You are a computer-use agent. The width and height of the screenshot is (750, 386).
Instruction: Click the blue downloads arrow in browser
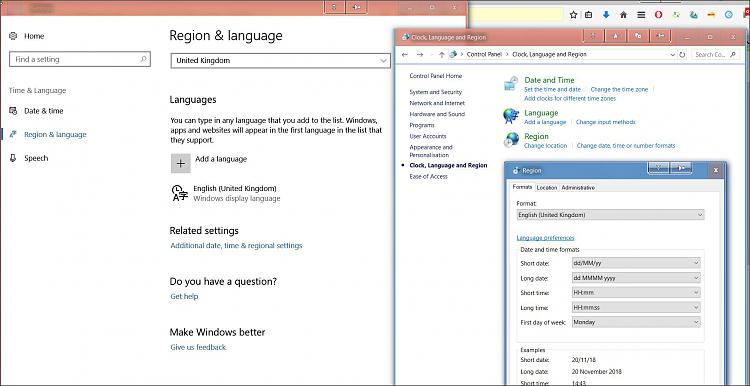point(606,15)
